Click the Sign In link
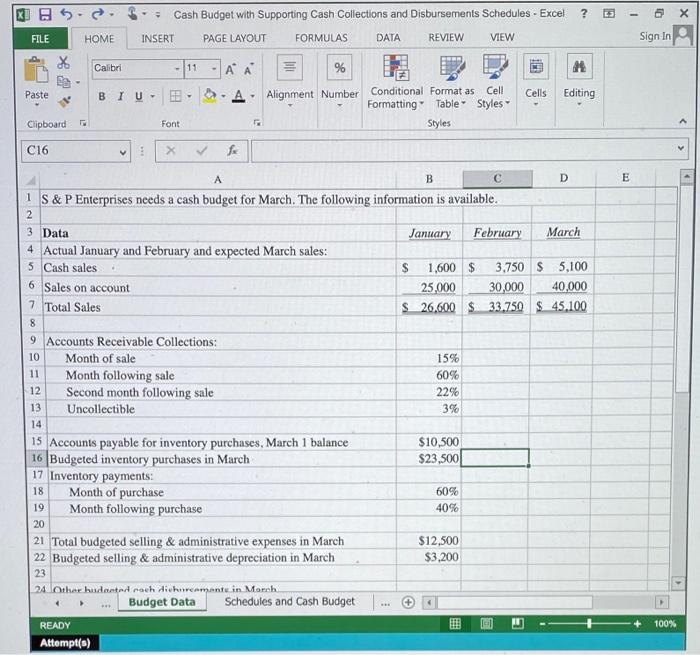This screenshot has height=655, width=700. pyautogui.click(x=654, y=36)
